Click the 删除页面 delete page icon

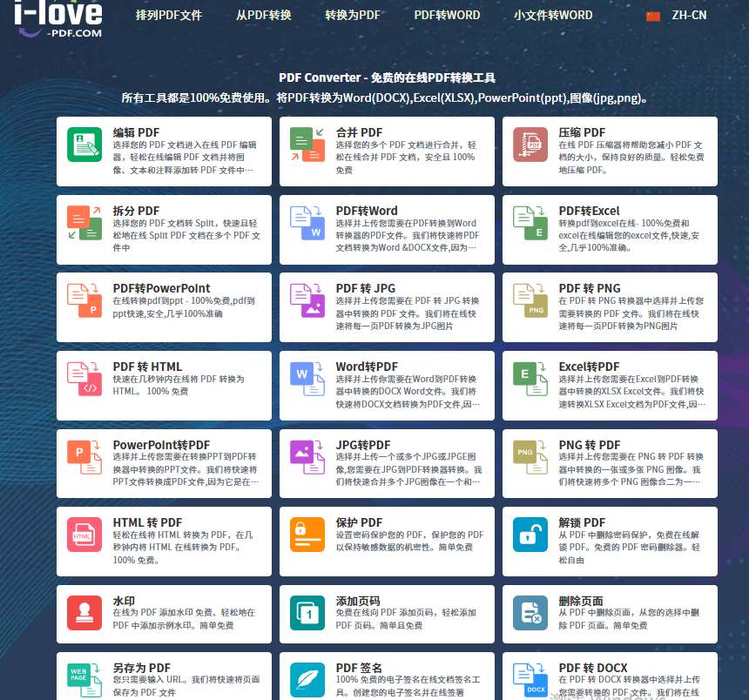tap(530, 613)
